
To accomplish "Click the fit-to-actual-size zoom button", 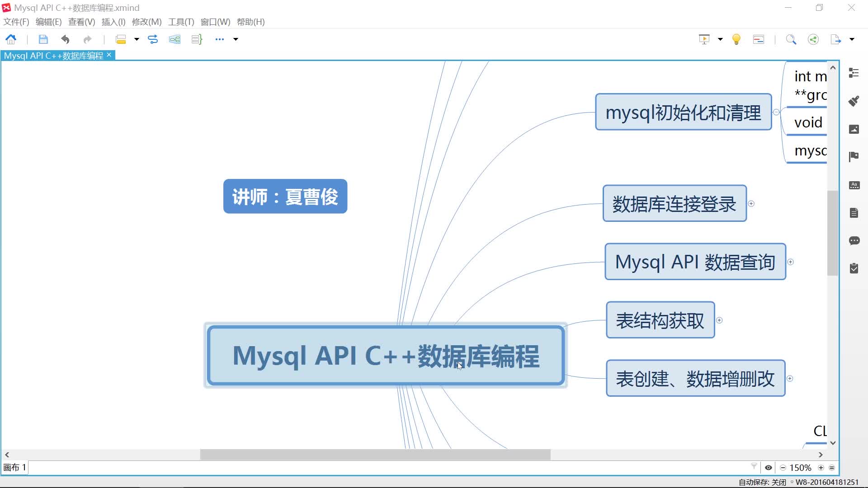I will 832,468.
